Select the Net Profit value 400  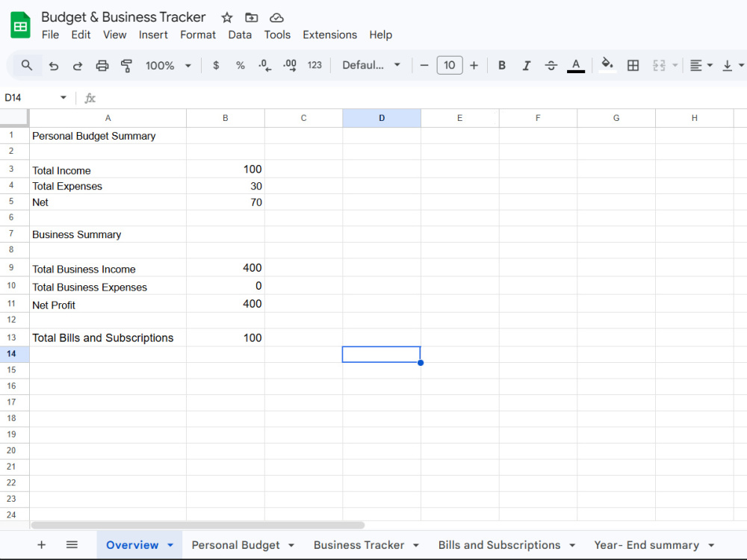[226, 304]
